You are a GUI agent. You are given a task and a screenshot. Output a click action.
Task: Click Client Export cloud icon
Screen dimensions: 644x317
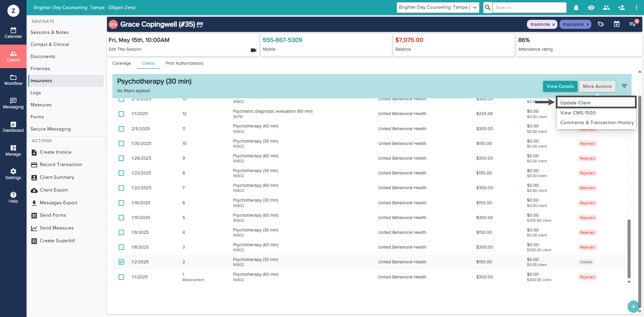click(34, 191)
